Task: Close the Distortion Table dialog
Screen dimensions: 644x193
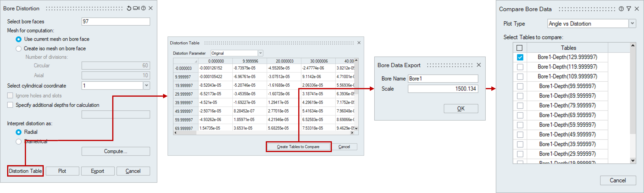Action: (x=359, y=43)
